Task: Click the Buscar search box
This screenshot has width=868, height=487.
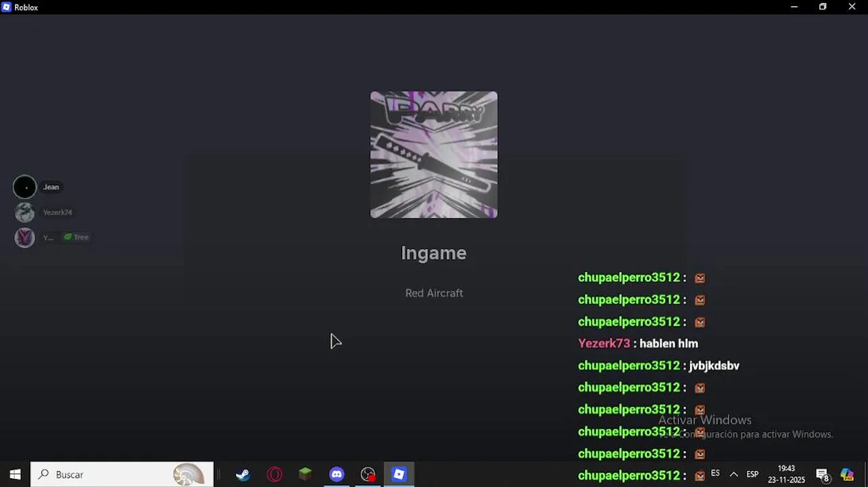Action: 122,475
